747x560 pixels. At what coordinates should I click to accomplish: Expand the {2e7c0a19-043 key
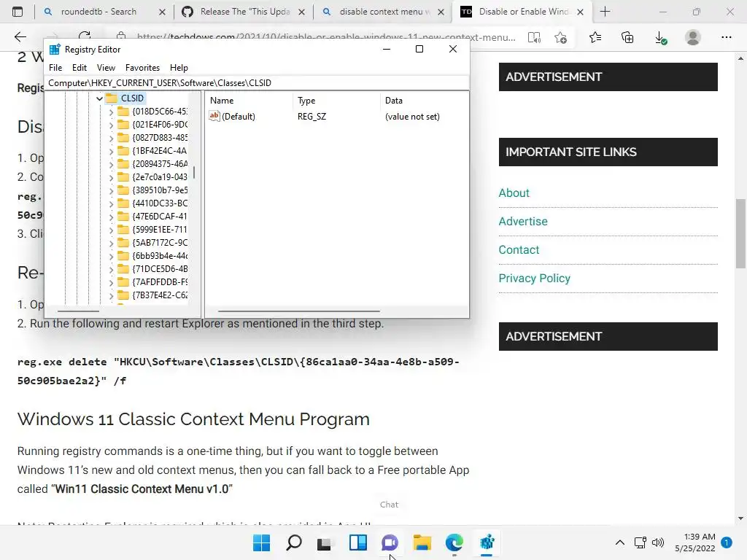pos(111,178)
